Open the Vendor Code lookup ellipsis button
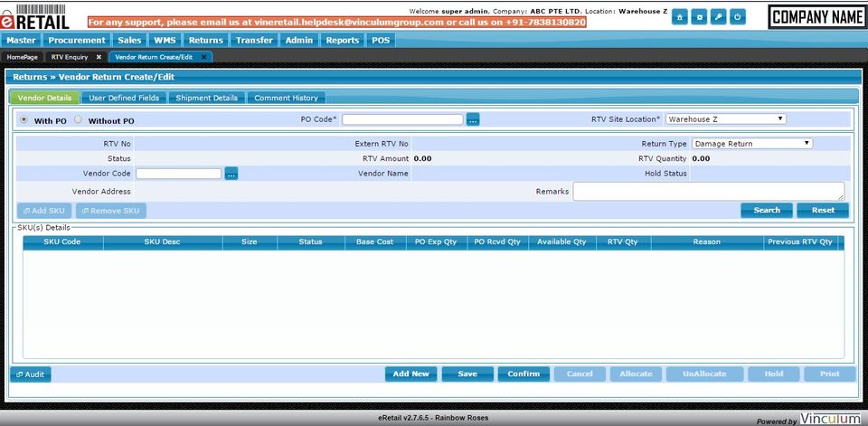The width and height of the screenshot is (868, 426). (231, 174)
